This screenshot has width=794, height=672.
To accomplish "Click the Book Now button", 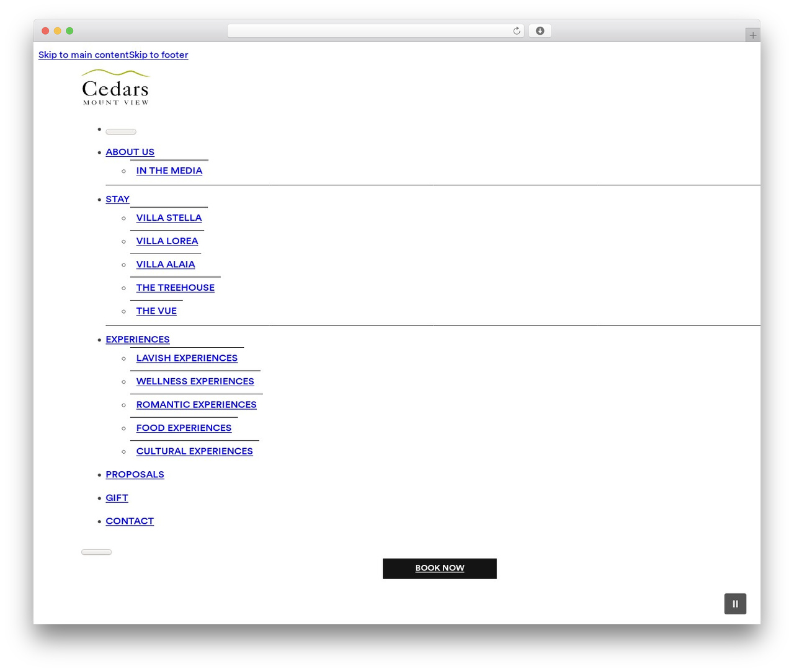I will [x=440, y=568].
